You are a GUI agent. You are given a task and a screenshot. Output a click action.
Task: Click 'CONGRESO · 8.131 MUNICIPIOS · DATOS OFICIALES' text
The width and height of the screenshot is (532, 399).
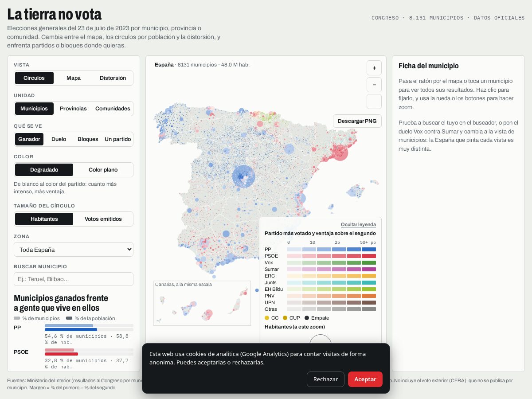448,18
